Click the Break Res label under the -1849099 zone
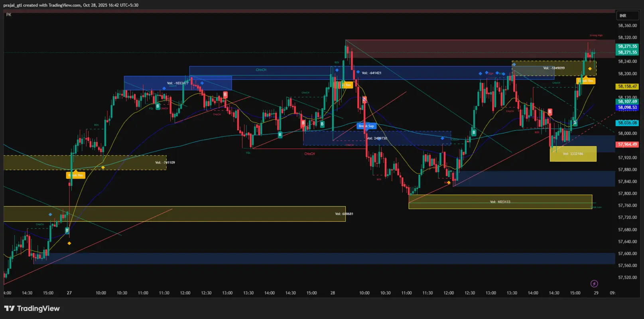 (586, 81)
